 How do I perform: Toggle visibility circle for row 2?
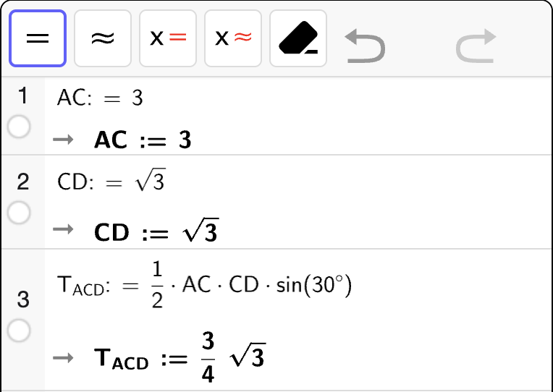(19, 213)
